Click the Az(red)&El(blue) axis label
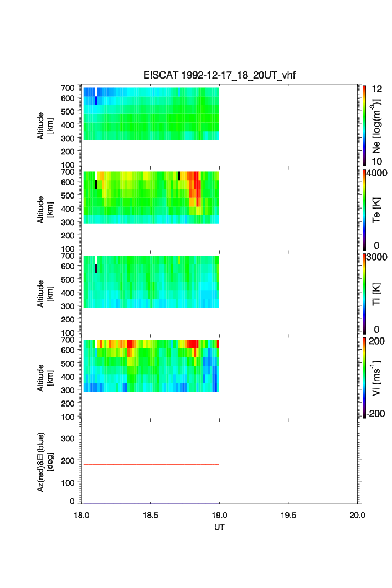The width and height of the screenshot is (392, 588). coord(44,462)
